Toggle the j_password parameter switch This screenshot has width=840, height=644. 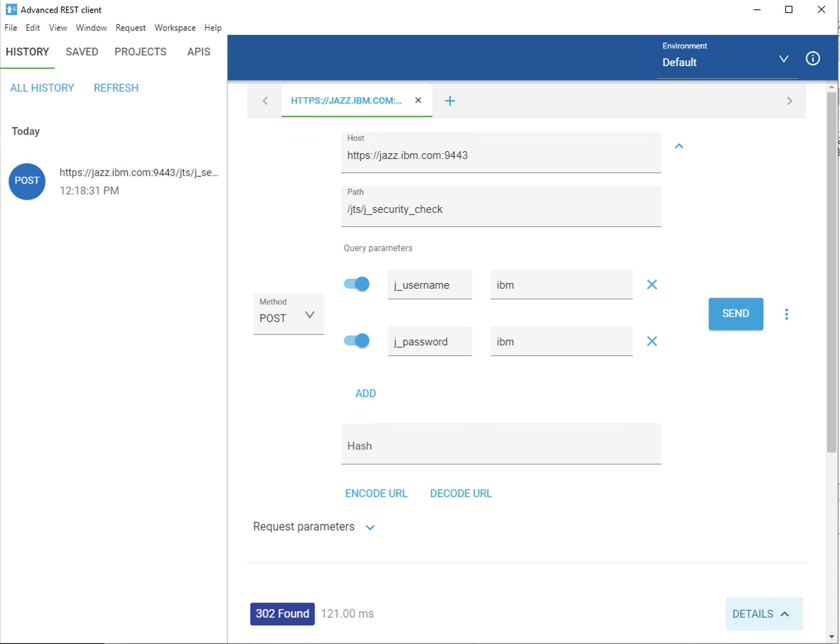click(x=356, y=340)
